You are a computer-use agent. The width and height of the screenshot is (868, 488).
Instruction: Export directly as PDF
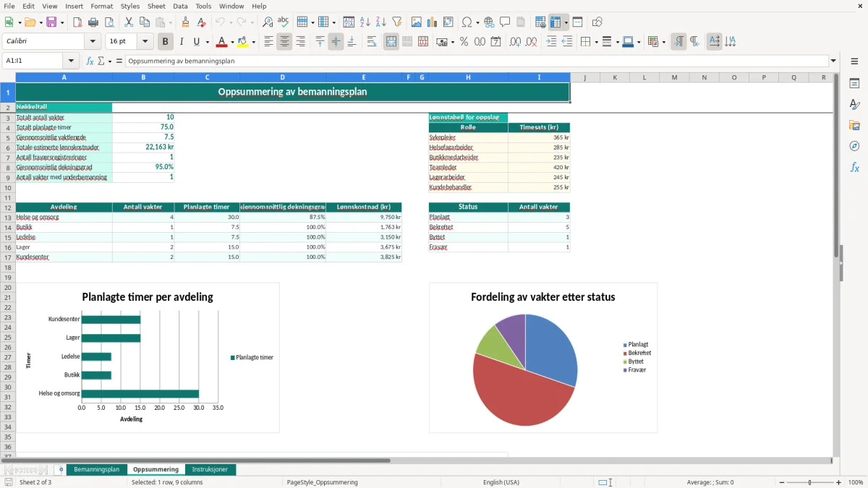click(x=77, y=22)
